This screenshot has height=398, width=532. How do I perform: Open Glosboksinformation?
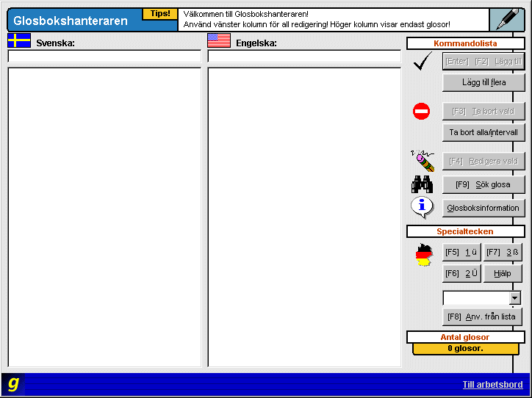[484, 208]
